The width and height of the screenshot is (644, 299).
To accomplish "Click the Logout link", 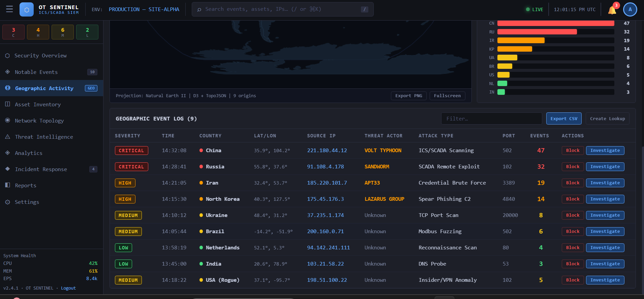I will tap(68, 288).
